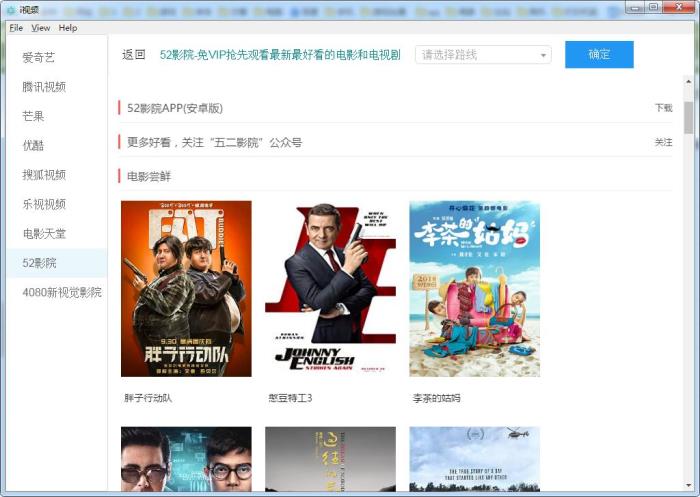The width and height of the screenshot is (700, 497).
Task: Click the 电影尝鲜 section heading
Action: [x=149, y=176]
